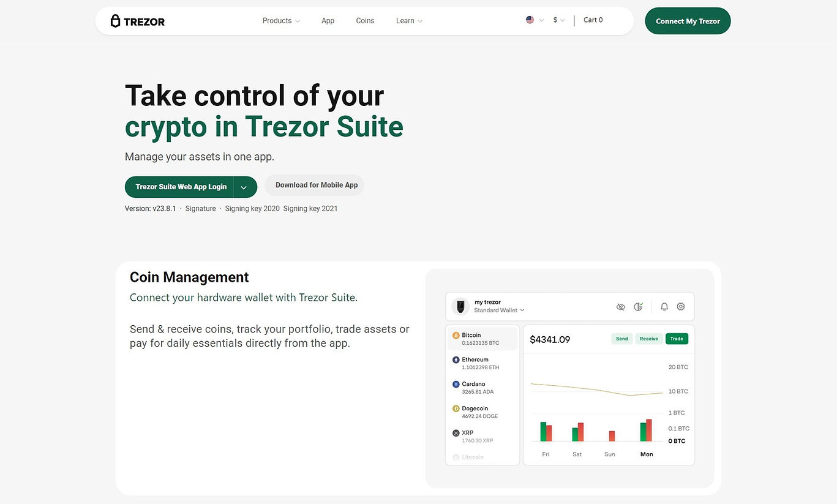Toggle the hide-balance eye icon

click(x=621, y=307)
